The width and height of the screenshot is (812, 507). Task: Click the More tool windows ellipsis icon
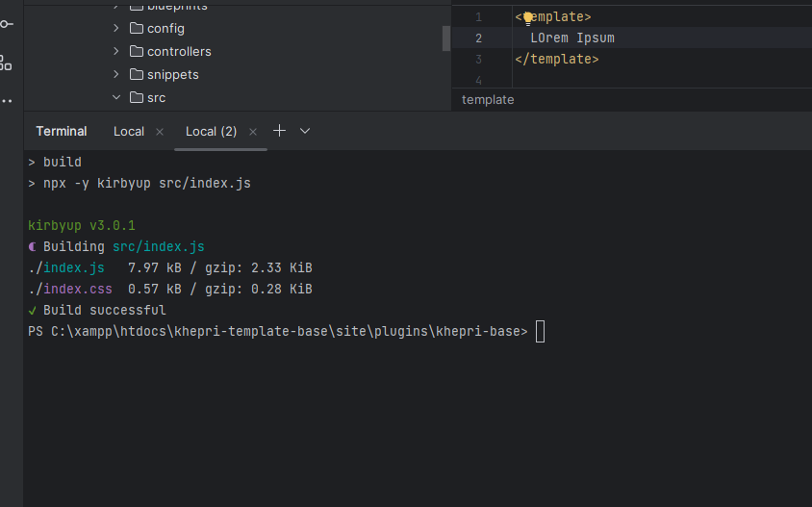[x=7, y=100]
